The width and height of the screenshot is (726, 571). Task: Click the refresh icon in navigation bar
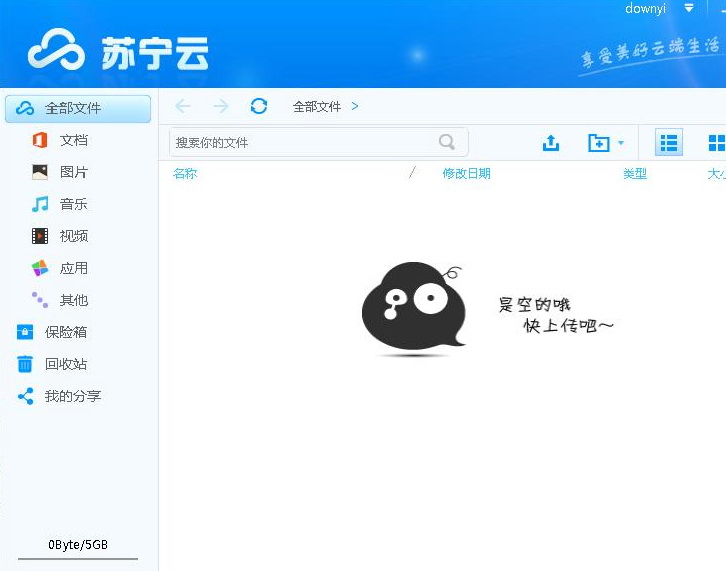259,106
